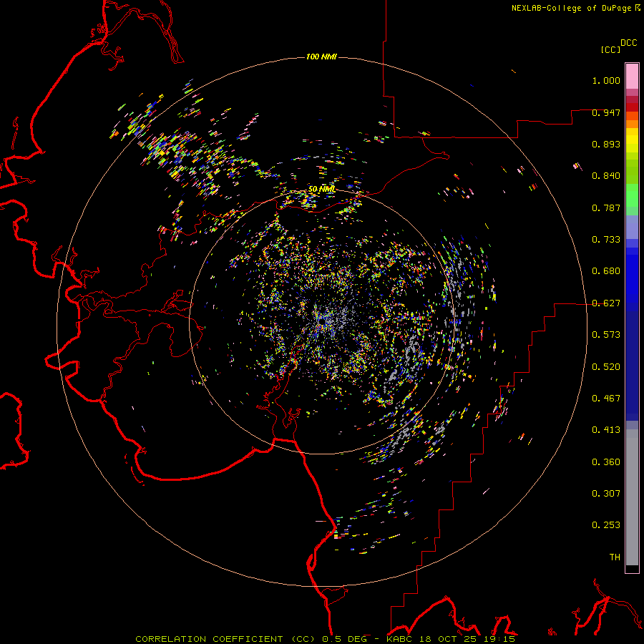Click the [CC] unit label

click(610, 49)
